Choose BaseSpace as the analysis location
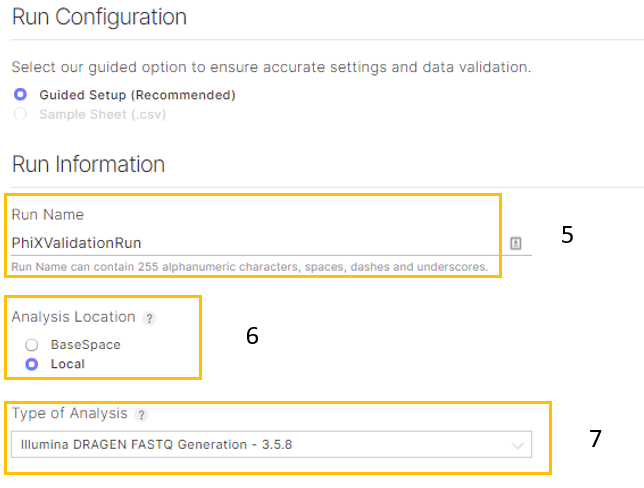644x488 pixels. (x=33, y=344)
